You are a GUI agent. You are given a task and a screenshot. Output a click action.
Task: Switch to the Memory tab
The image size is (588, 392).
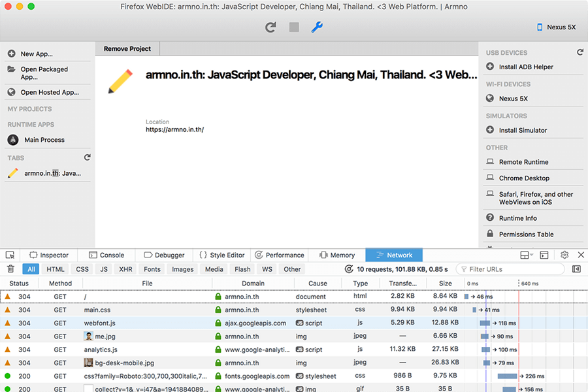tap(337, 255)
